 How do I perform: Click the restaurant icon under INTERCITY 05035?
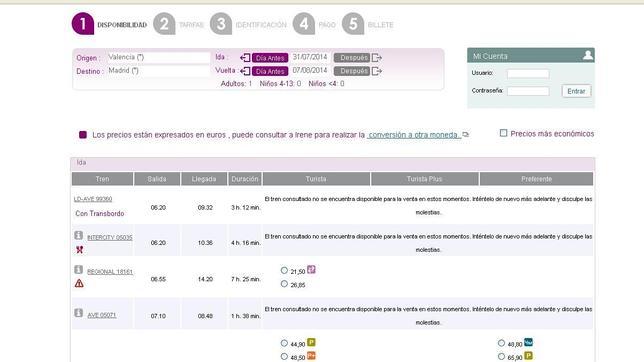[79, 249]
